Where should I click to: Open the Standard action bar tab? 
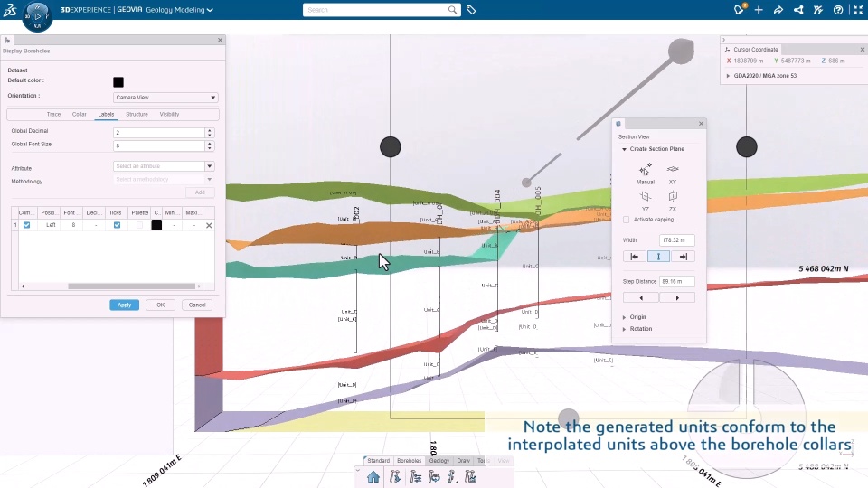[x=379, y=461]
